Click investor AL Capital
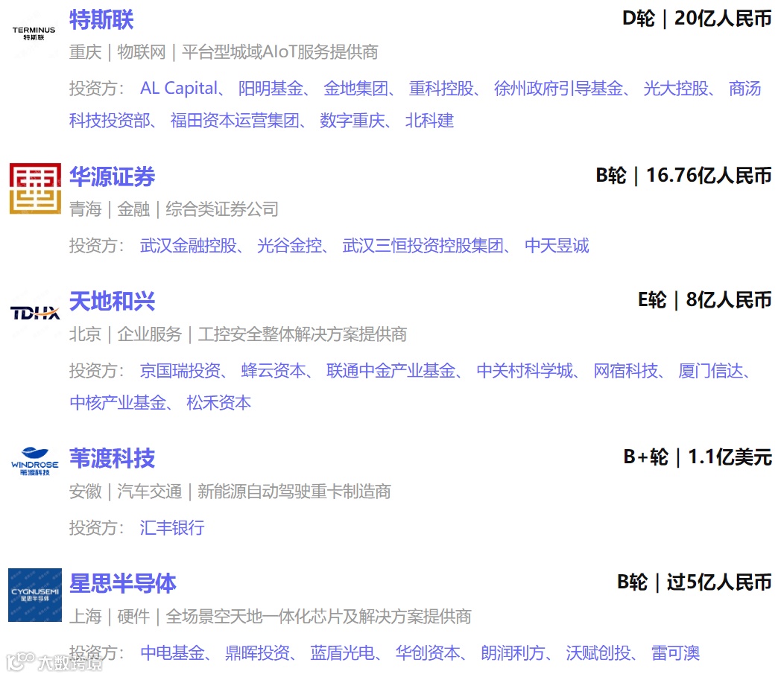This screenshot has height=677, width=784. pos(179,89)
